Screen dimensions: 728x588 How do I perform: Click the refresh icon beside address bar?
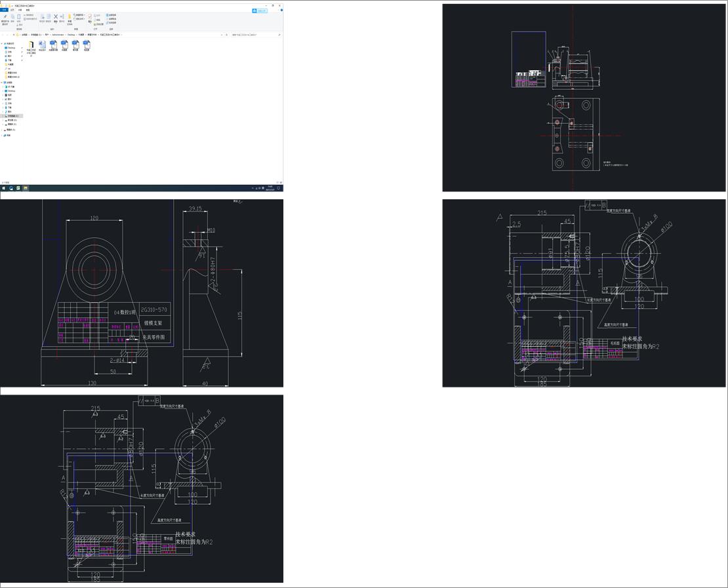[226, 35]
